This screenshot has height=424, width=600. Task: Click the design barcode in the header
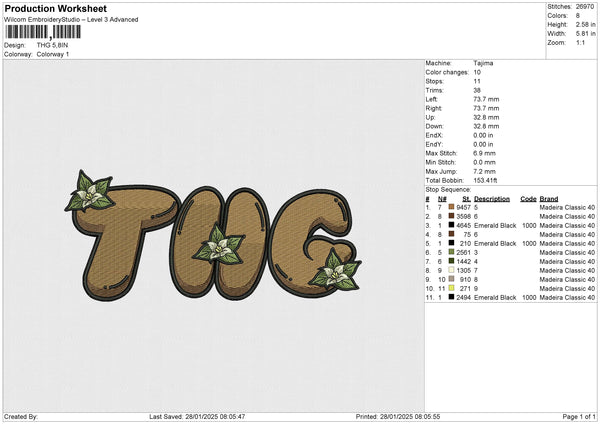pyautogui.click(x=43, y=32)
